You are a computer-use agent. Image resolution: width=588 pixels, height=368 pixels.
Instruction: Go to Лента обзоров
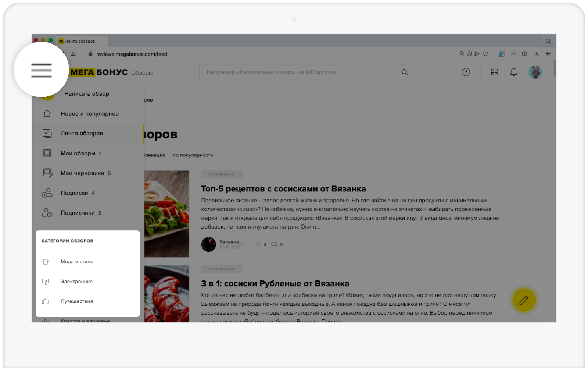[x=82, y=133]
